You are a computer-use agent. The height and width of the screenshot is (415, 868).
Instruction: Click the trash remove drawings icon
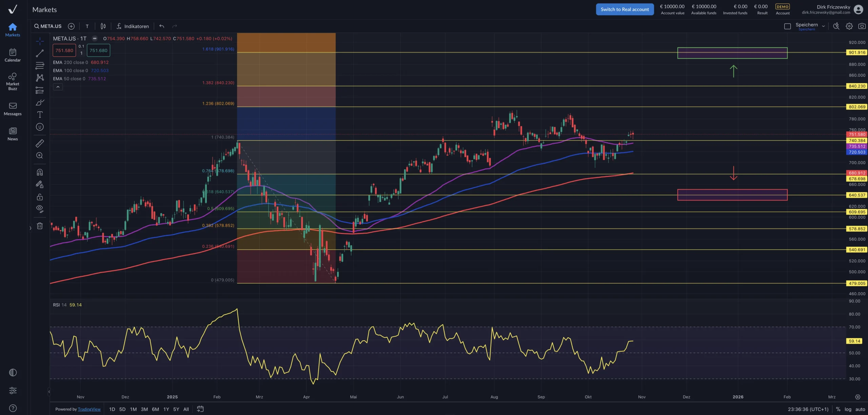coord(40,226)
